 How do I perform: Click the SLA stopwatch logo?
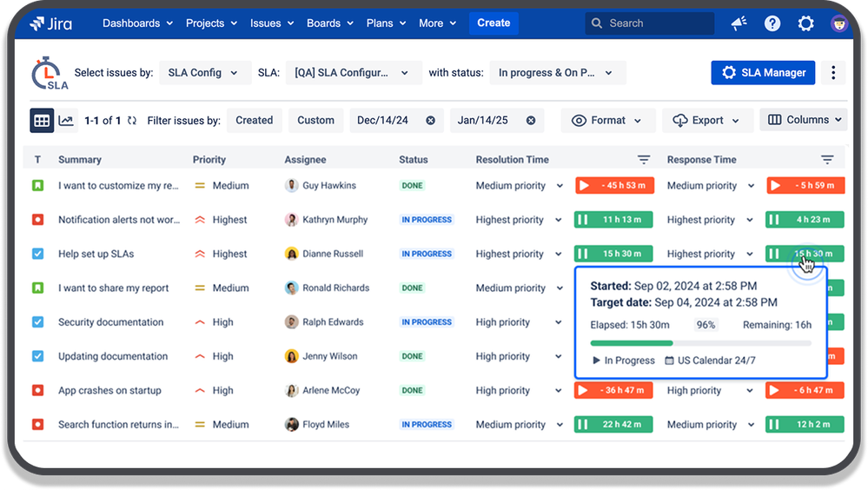pyautogui.click(x=49, y=73)
